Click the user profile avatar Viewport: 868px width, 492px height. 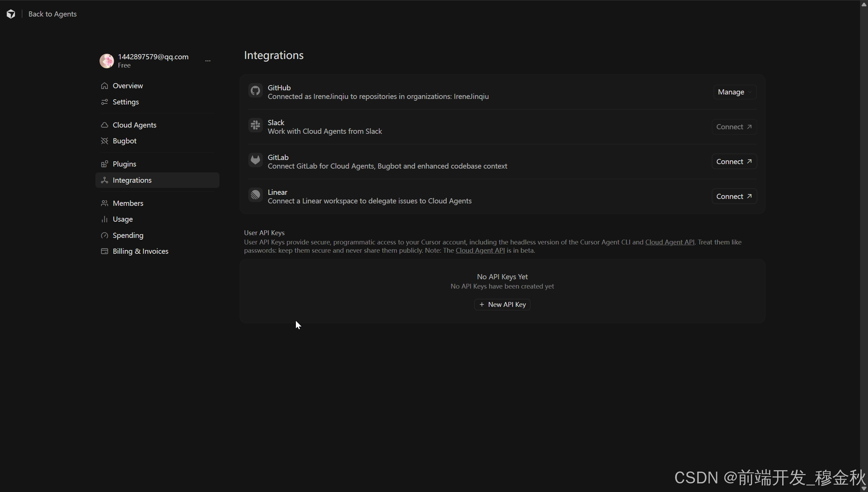pyautogui.click(x=106, y=61)
